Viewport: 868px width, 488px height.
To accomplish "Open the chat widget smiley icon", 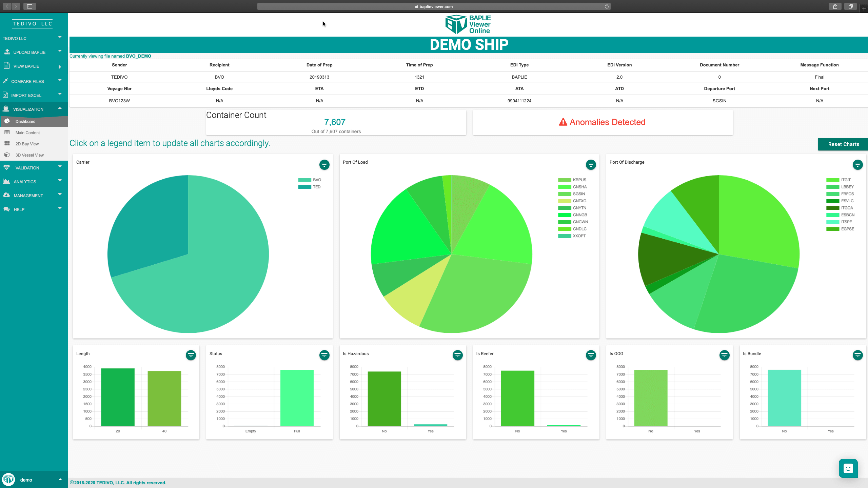I will tap(848, 468).
